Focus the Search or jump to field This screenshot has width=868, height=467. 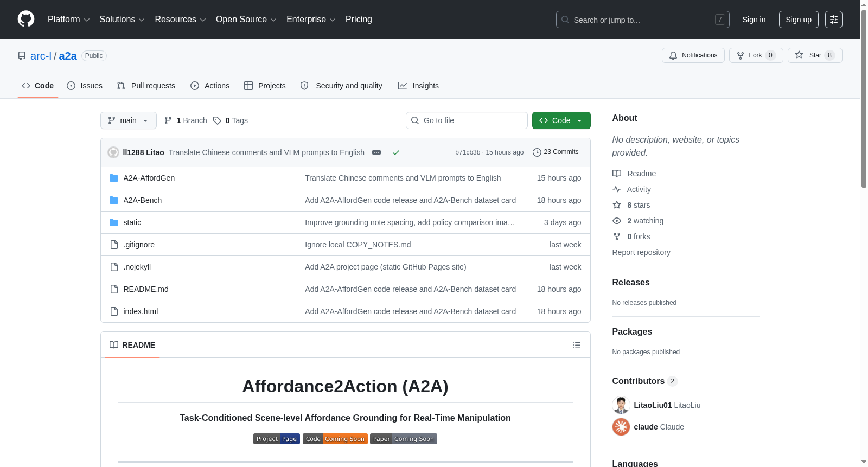point(643,20)
